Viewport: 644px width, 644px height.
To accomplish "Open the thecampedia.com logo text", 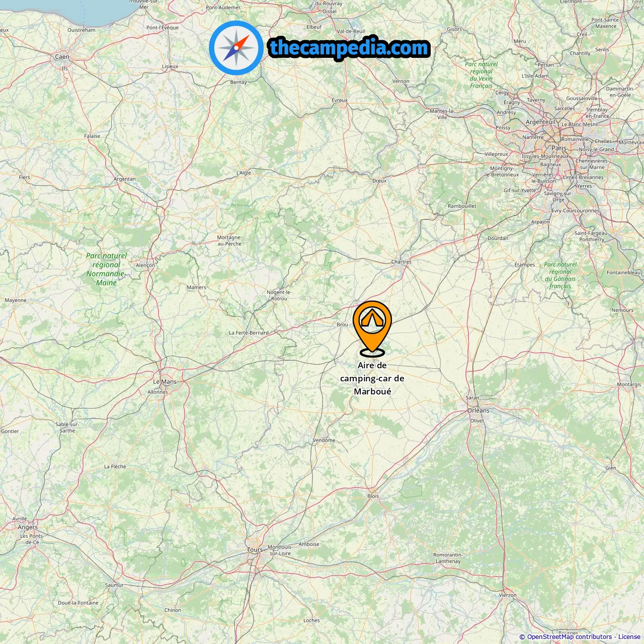I will [x=349, y=48].
